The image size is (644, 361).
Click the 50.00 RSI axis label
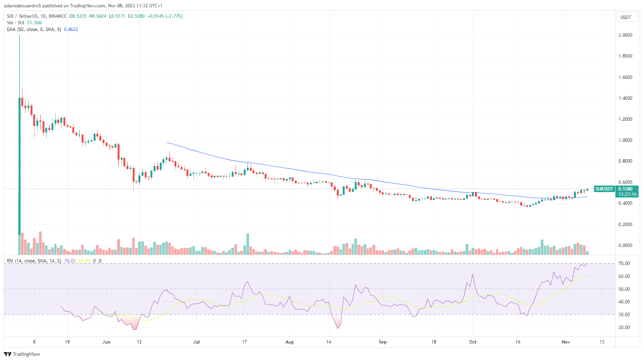point(624,289)
